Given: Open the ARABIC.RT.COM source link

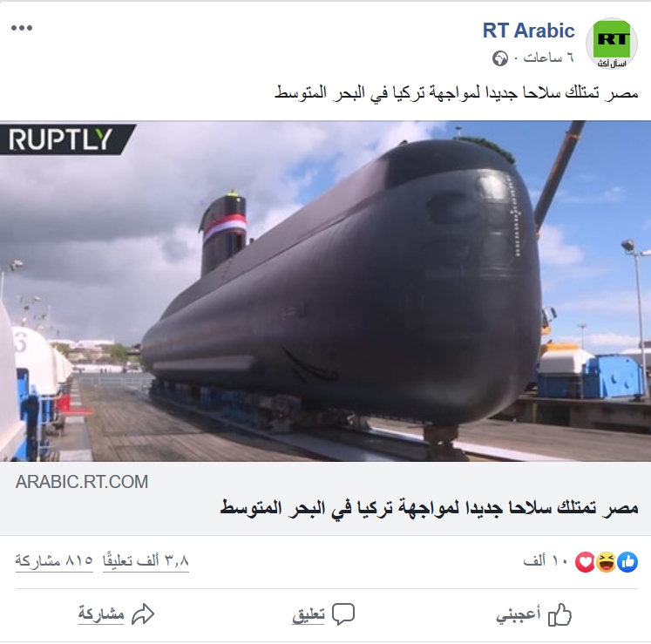Looking at the screenshot, I should pos(82,482).
